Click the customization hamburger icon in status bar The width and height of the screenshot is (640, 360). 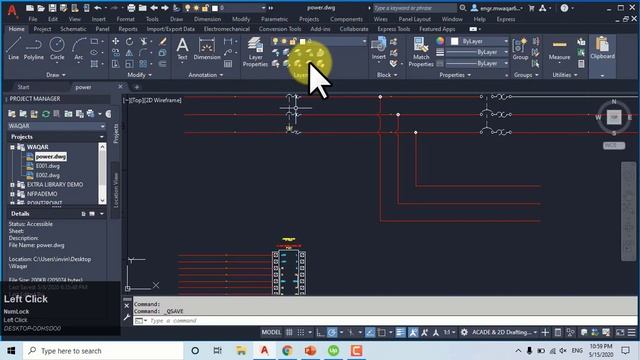tap(631, 333)
